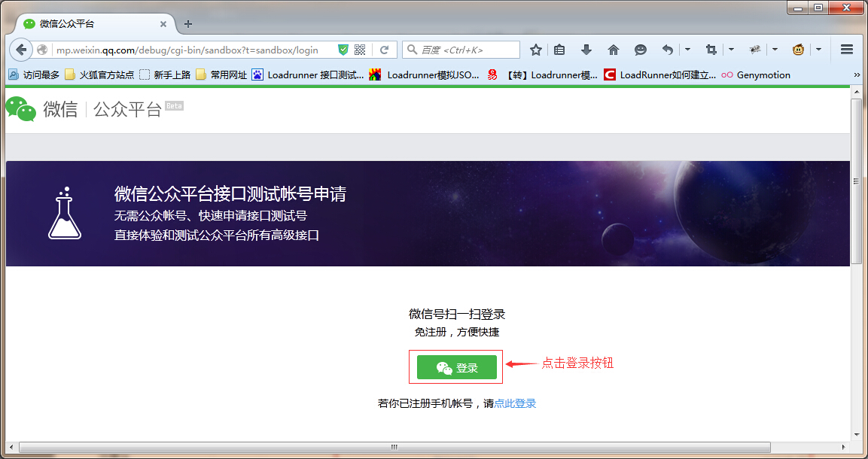868x459 pixels.
Task: Click the green shield security icon
Action: pos(343,50)
